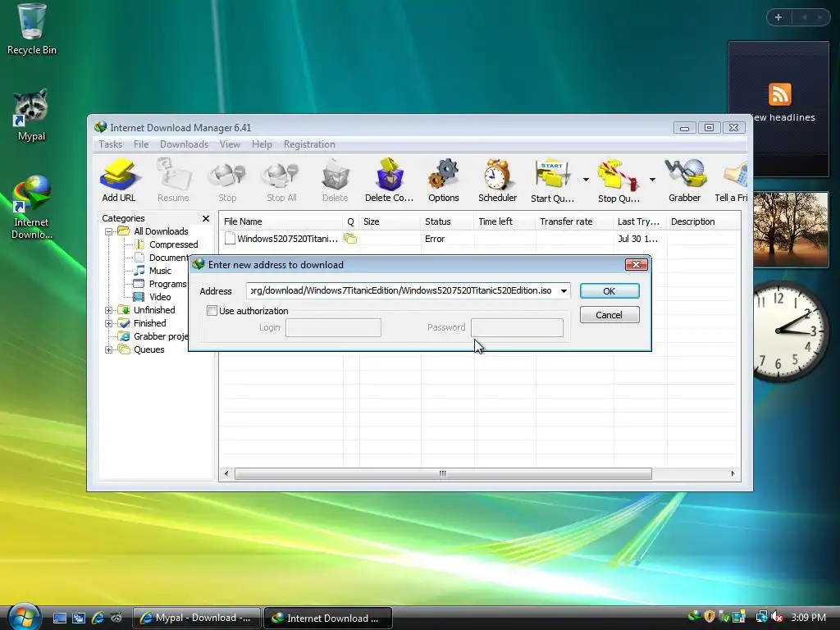The image size is (840, 630).
Task: Click the scroll right arrow of list
Action: point(733,473)
